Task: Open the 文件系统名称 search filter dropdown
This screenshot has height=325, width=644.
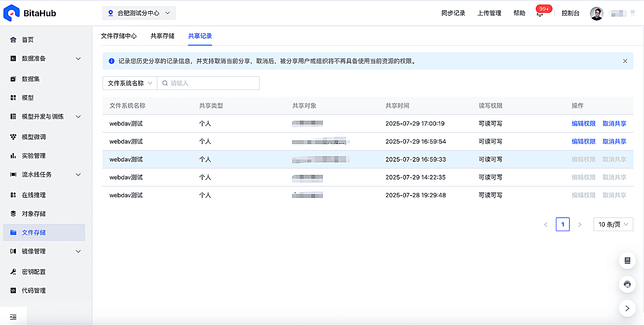Action: 130,83
